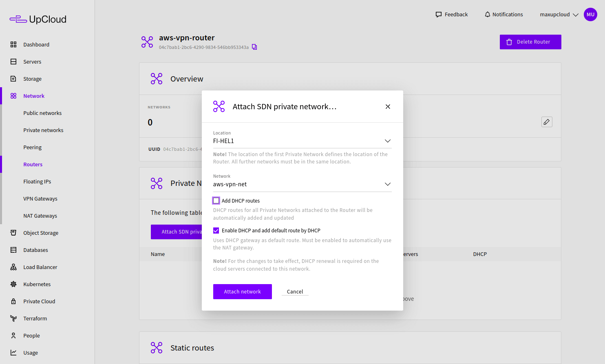
Task: Click the Delete Router button
Action: (x=530, y=42)
